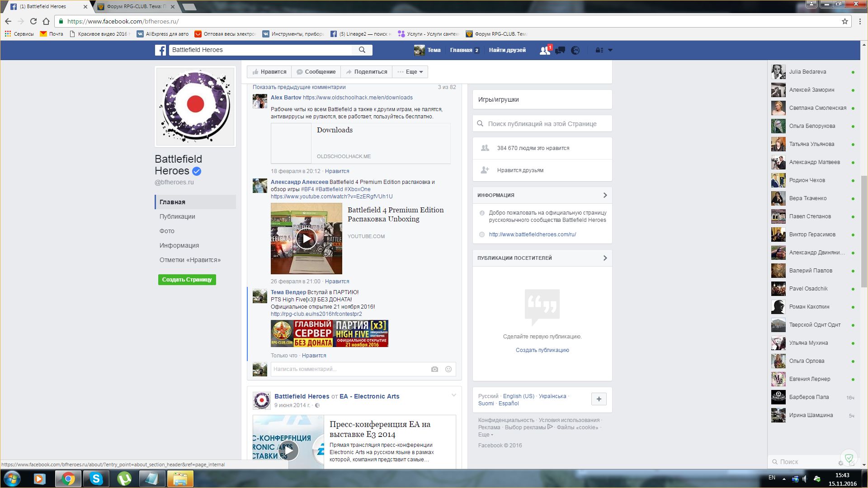Click the green Создать Страницу button
The width and height of the screenshot is (868, 488).
187,280
